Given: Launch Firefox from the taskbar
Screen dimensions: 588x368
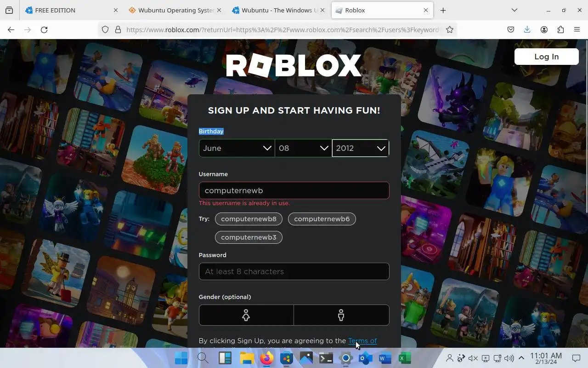Looking at the screenshot, I should pos(267,358).
